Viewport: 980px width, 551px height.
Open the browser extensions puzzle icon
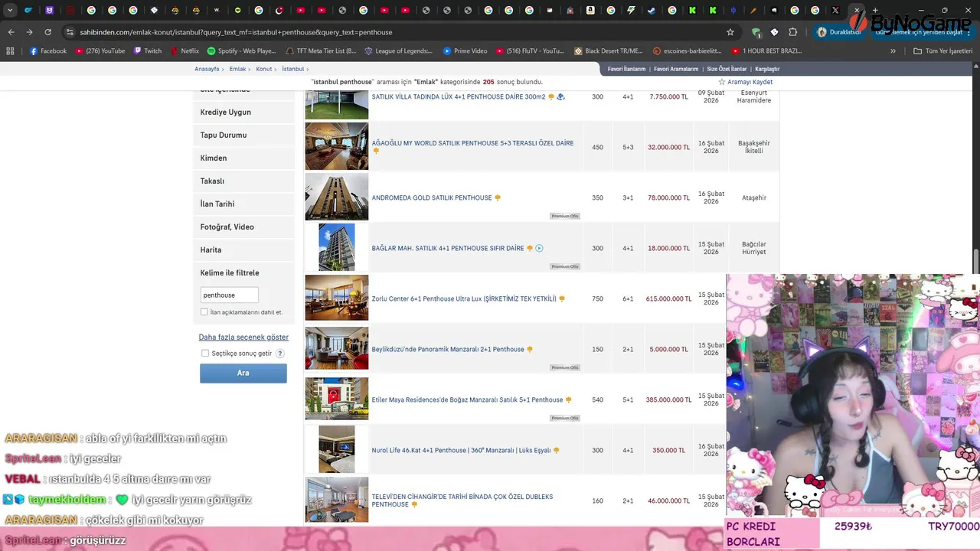[792, 32]
